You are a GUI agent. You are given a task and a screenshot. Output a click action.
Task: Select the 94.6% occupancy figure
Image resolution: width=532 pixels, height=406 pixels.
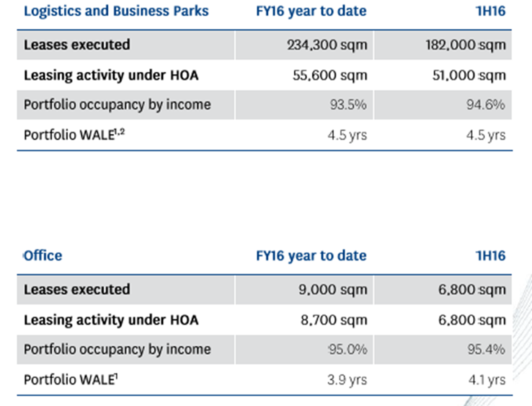coord(486,105)
